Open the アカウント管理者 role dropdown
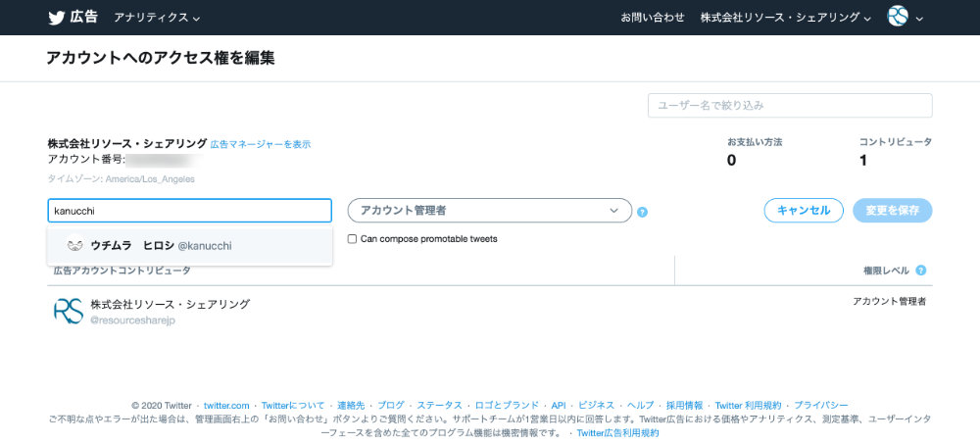The image size is (980, 444). point(489,211)
